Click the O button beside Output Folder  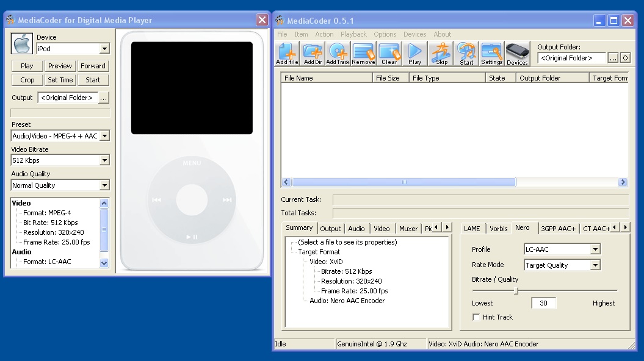625,58
